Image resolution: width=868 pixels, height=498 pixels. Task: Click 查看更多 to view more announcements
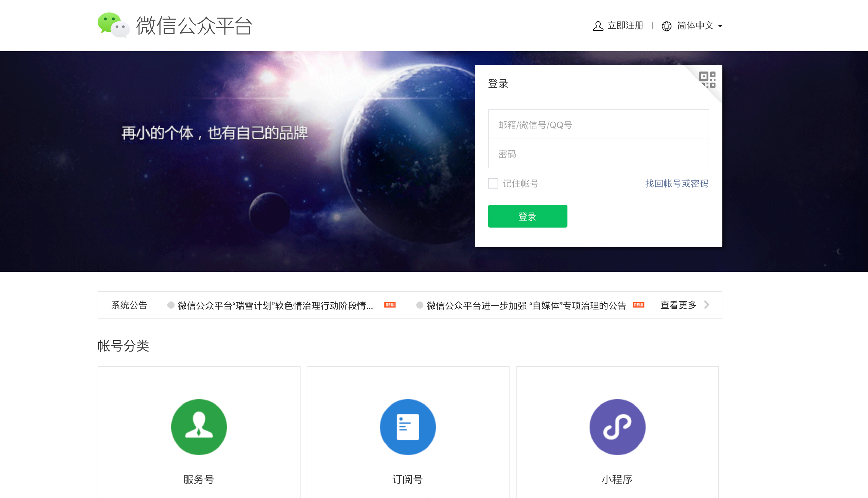[x=678, y=305]
